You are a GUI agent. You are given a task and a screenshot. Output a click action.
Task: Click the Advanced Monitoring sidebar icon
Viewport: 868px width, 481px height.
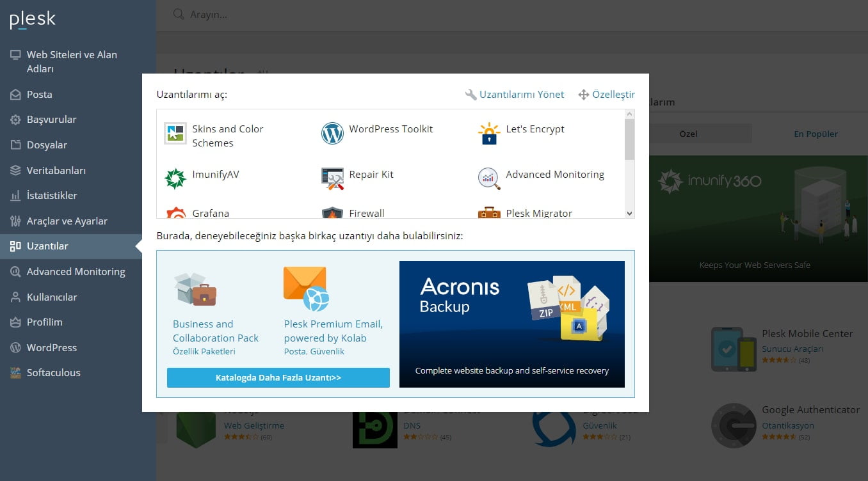point(15,272)
